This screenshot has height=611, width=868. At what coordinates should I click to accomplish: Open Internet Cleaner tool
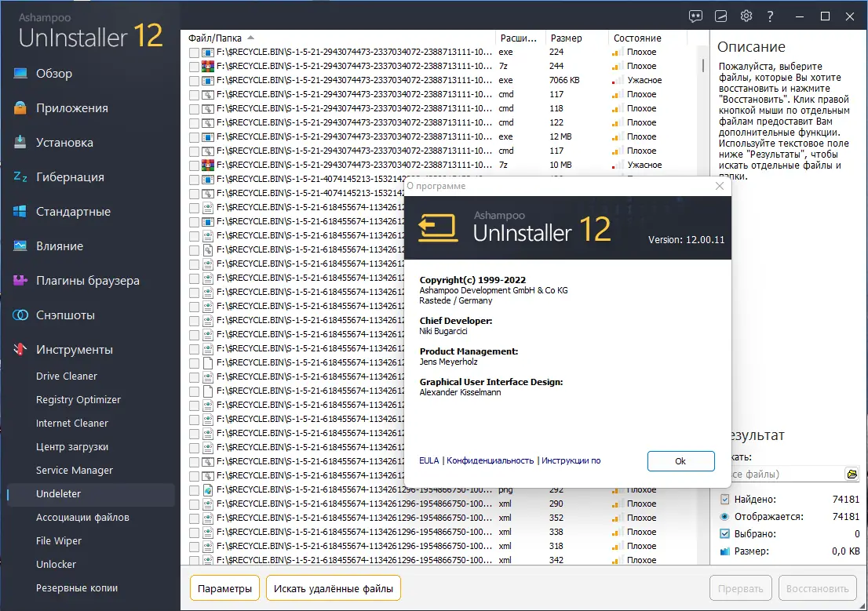72,423
